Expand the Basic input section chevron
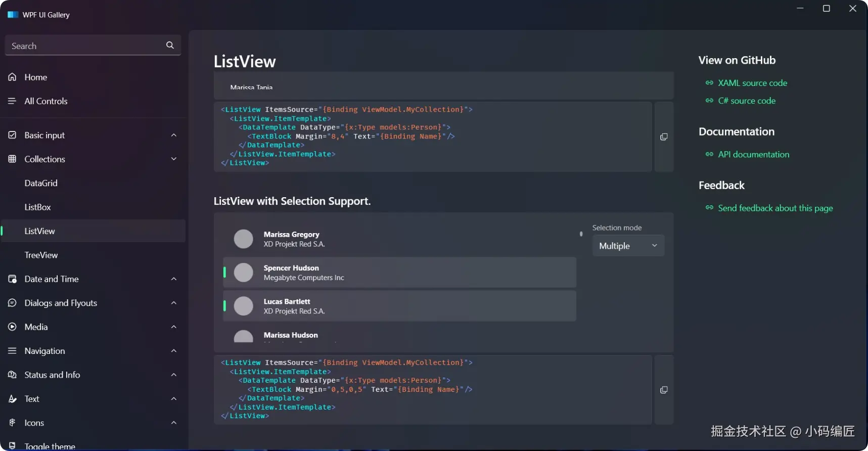 [x=173, y=135]
